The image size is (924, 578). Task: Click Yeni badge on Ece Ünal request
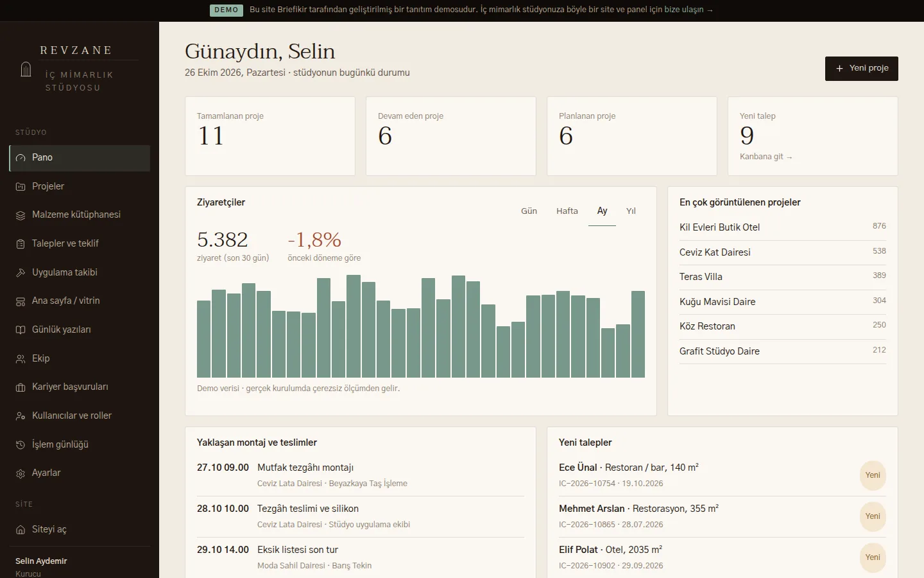[873, 475]
